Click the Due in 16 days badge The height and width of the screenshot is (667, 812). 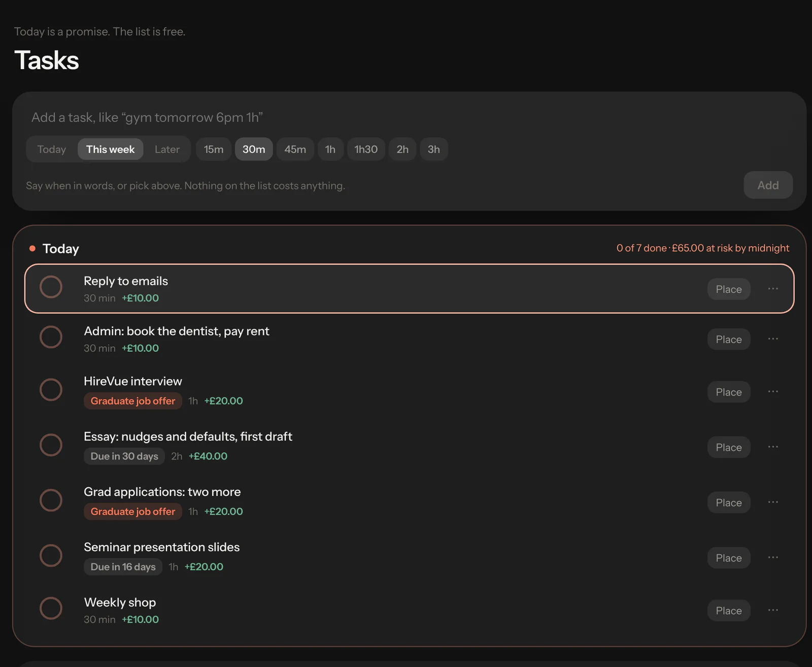(x=123, y=567)
